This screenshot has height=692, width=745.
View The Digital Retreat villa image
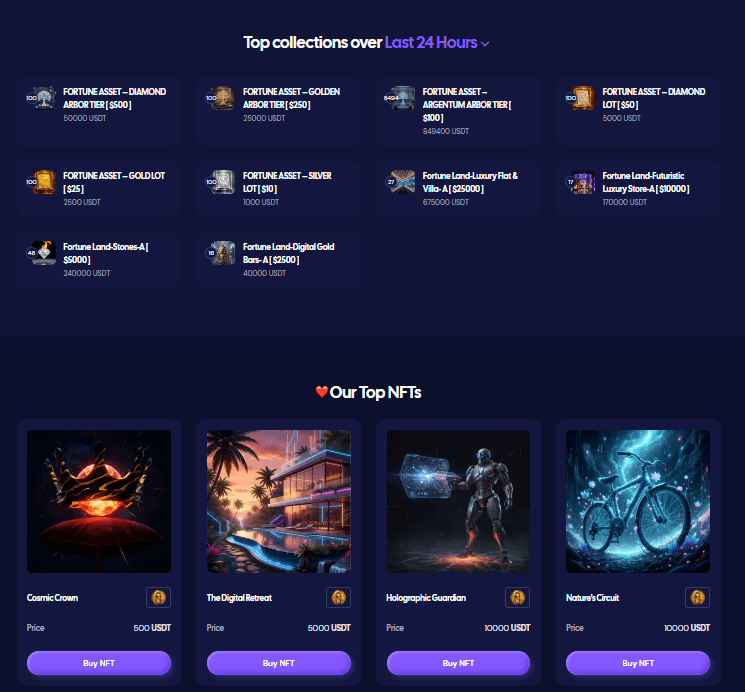coord(279,501)
